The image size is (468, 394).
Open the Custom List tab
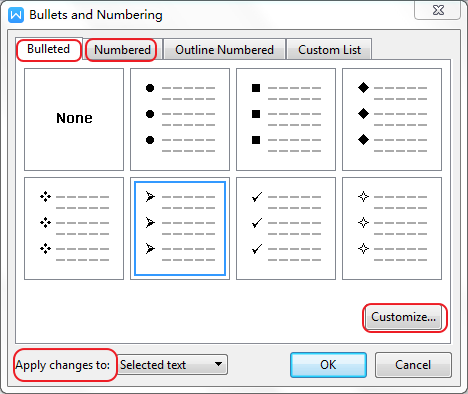[x=329, y=50]
